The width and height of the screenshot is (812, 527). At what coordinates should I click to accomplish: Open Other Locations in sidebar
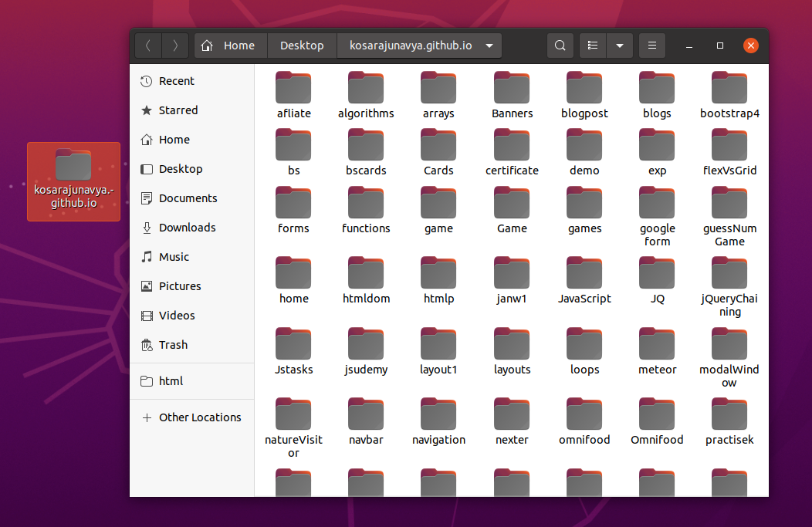200,417
